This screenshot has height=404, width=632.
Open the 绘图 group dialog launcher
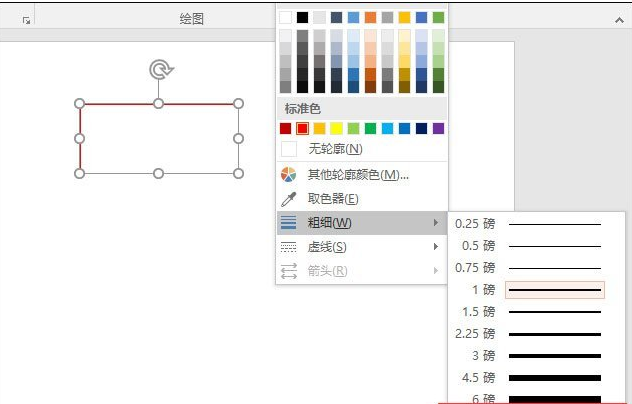26,19
